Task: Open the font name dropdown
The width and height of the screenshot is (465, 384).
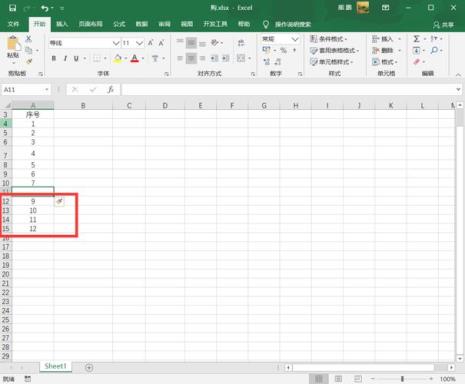Action: [x=116, y=43]
